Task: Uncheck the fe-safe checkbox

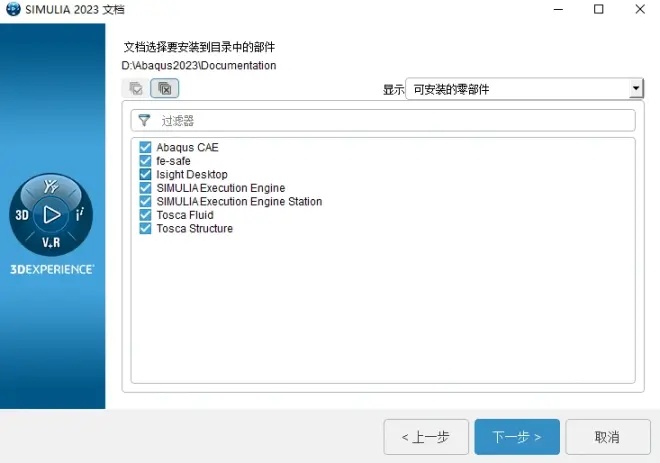Action: pos(145,160)
